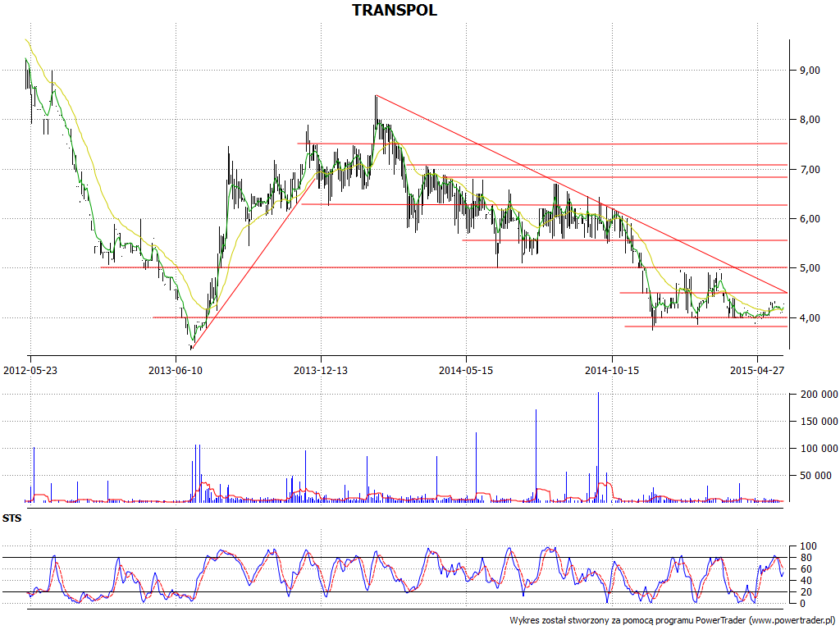
Task: Select the 2014-10-15 date label
Action: [x=612, y=370]
